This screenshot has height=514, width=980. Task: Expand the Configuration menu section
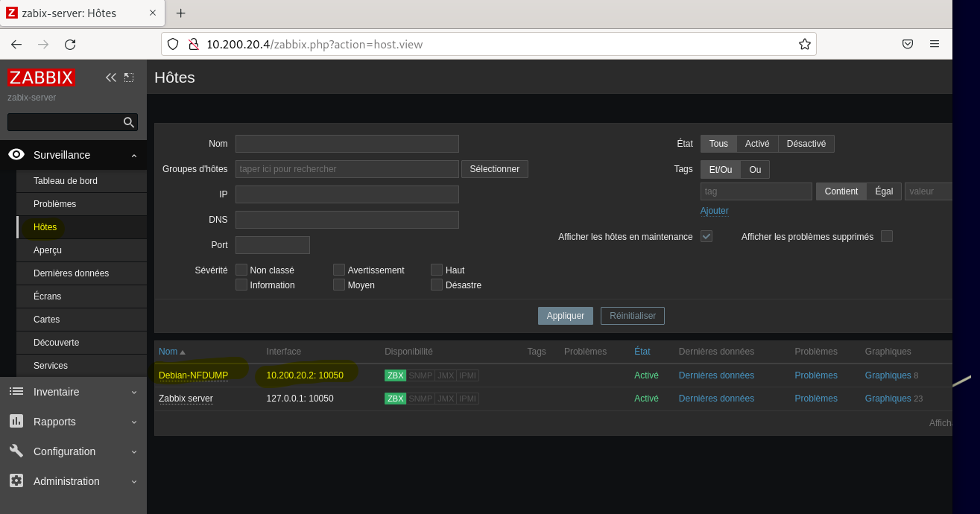(x=73, y=451)
